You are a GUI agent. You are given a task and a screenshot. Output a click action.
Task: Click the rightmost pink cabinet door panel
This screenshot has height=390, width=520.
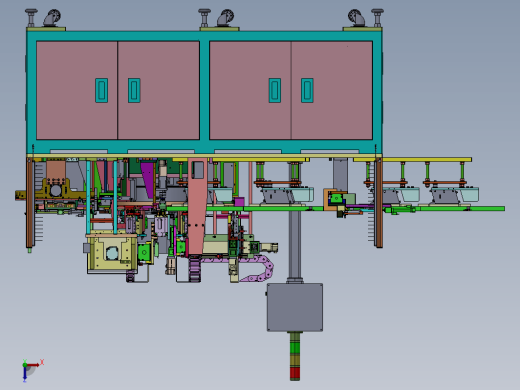332,90
